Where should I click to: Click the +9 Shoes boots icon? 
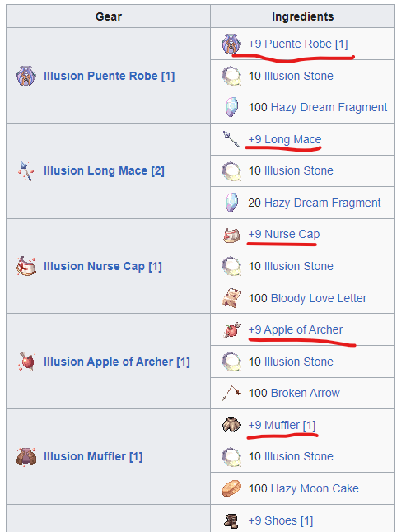[x=231, y=520]
